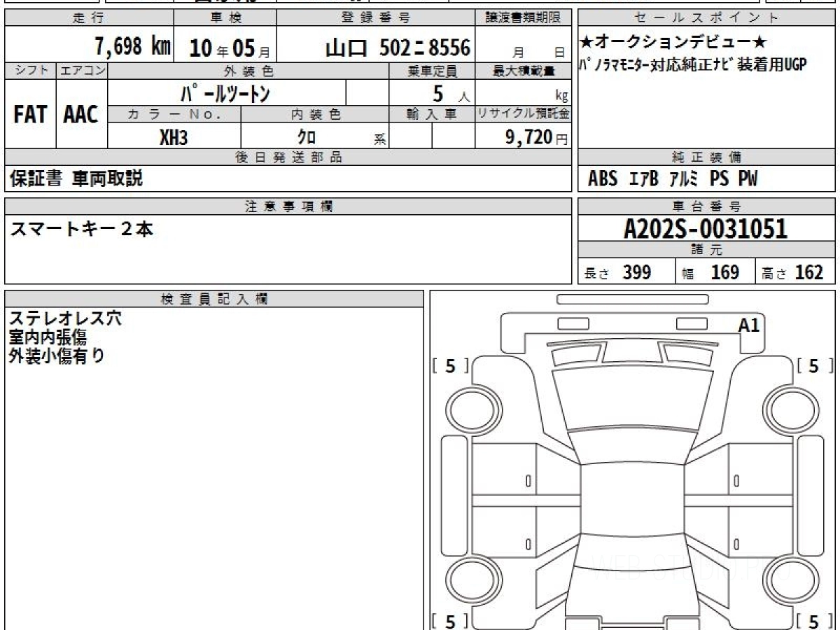Select the スマートキー2本 note
This screenshot has height=630, width=840.
click(x=81, y=229)
